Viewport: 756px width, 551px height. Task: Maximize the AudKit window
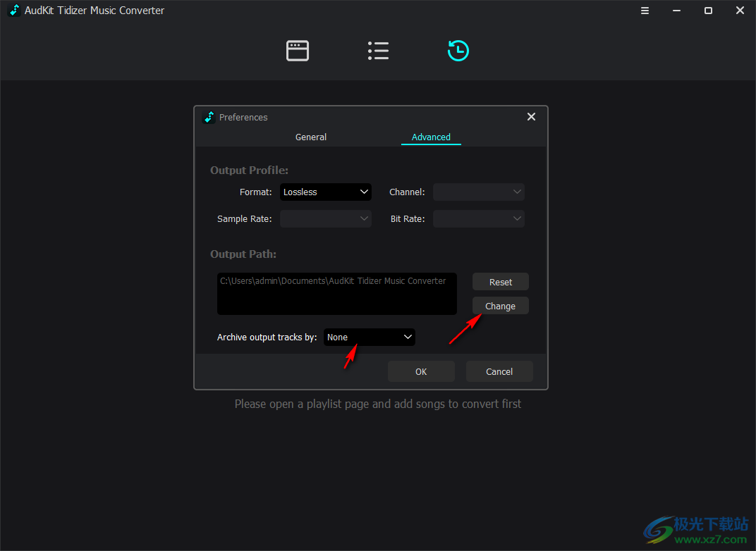coord(708,11)
